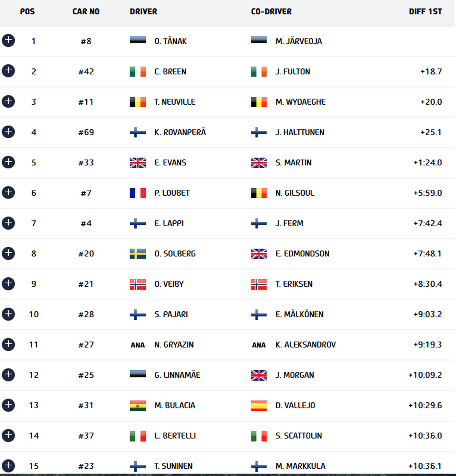Screen dimensions: 456x476
Task: Click the plus icon for O. Solberg
Action: tap(8, 253)
